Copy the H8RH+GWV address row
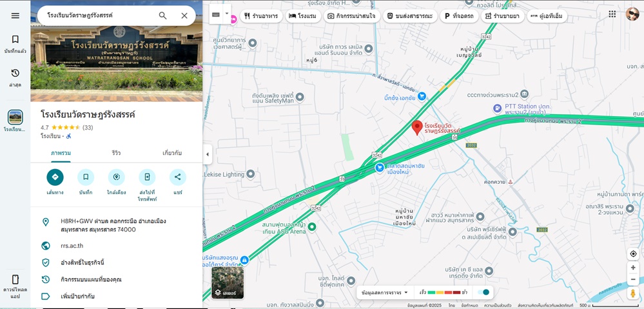Screen dimensions: 644x309 (117, 225)
